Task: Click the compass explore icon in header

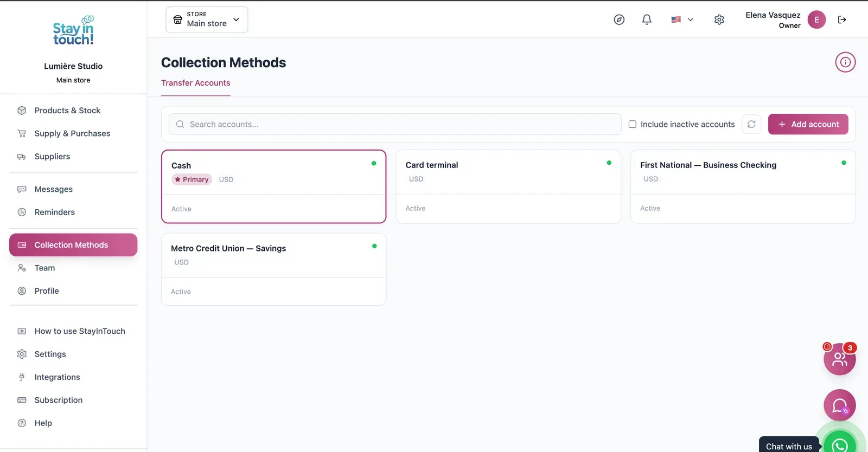Action: point(619,20)
